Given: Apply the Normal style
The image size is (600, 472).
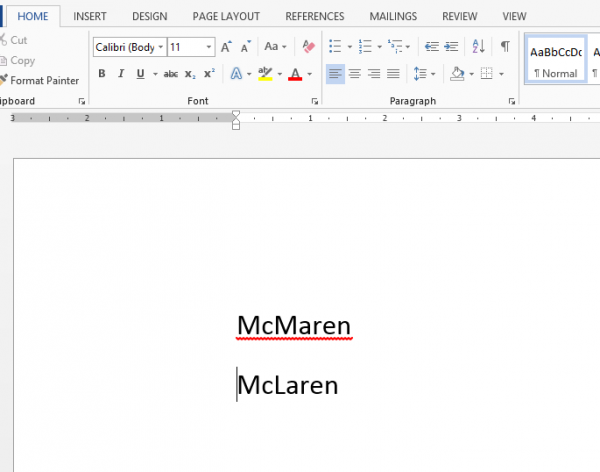Looking at the screenshot, I should (556, 59).
